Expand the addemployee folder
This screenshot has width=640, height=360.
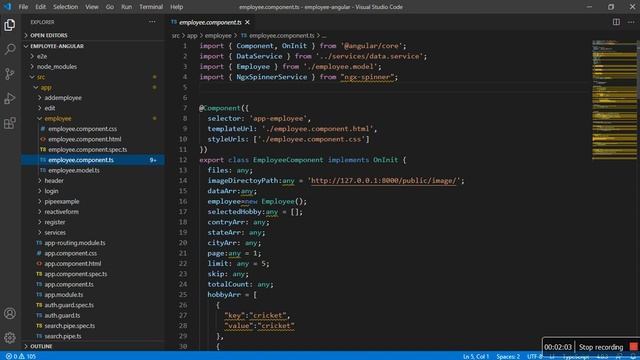tap(93, 98)
